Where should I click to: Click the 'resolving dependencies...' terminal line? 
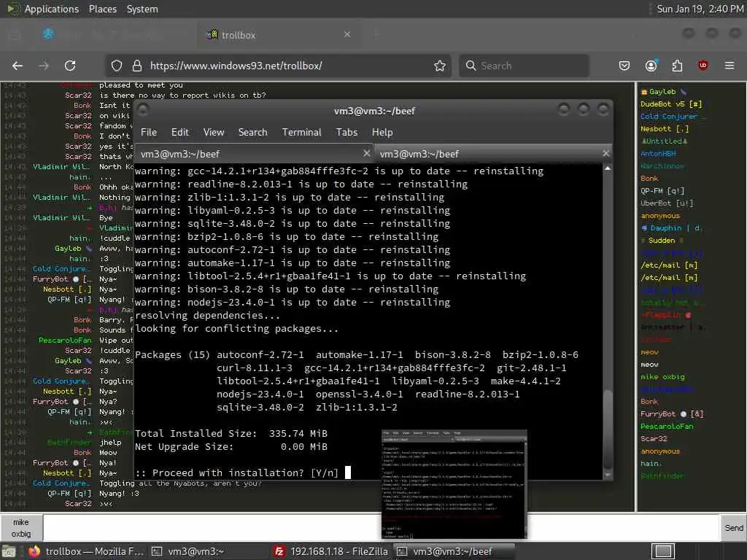[x=208, y=316]
